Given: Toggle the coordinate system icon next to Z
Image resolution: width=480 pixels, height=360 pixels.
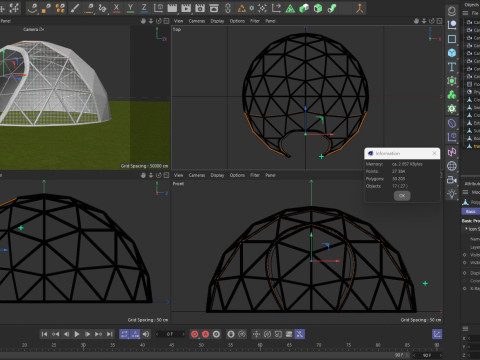Looking at the screenshot, I should (158, 8).
